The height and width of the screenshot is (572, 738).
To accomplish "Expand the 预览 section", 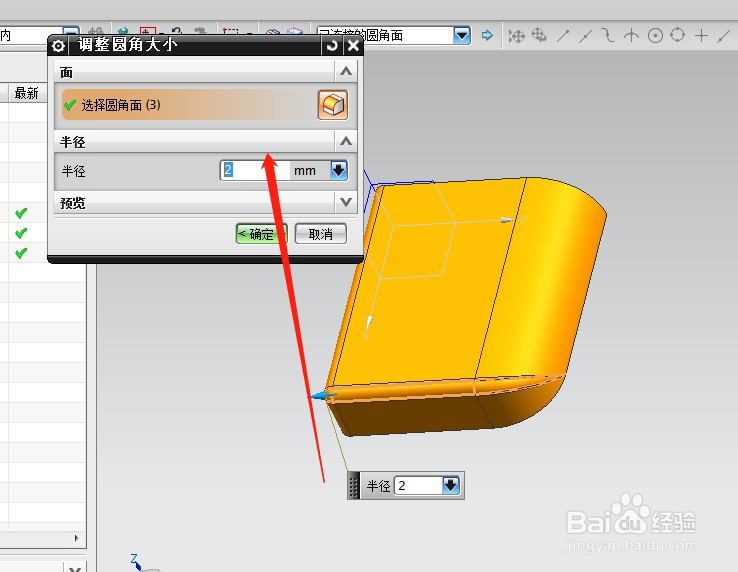I will (x=346, y=202).
